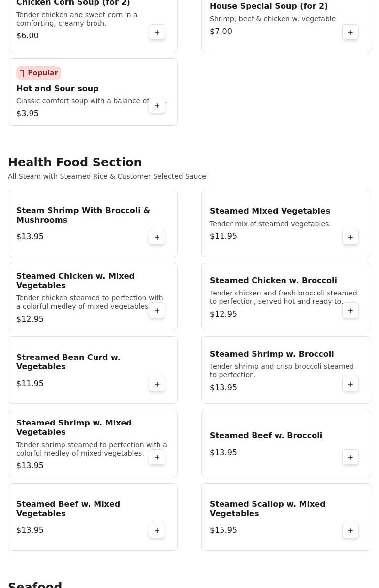The height and width of the screenshot is (588, 379).
Task: Add Streamed Bean Curd w. Vegetables
Action: pyautogui.click(x=157, y=384)
